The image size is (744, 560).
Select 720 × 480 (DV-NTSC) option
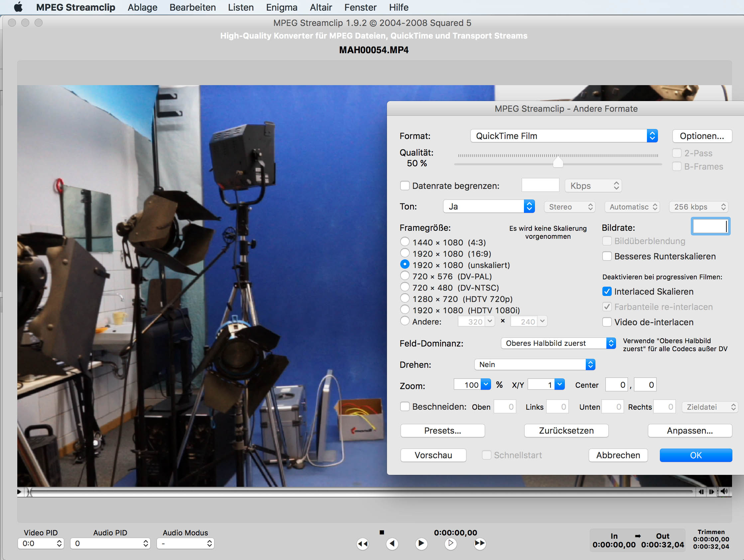point(405,287)
